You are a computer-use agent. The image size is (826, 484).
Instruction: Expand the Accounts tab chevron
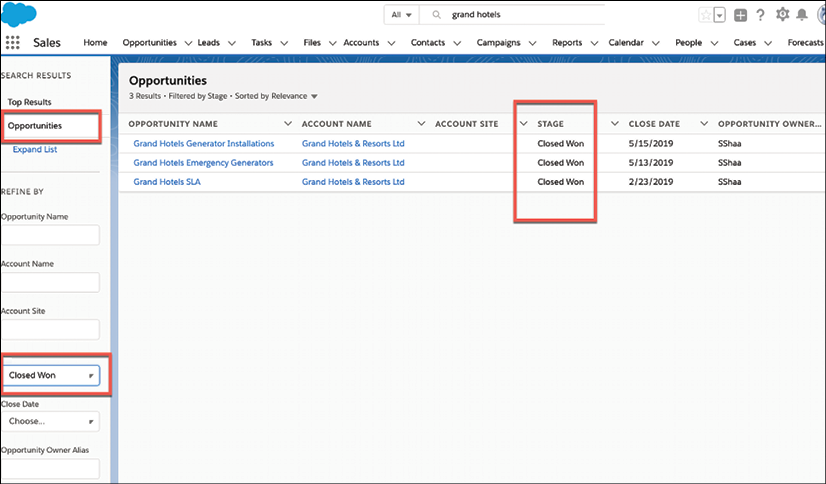391,43
